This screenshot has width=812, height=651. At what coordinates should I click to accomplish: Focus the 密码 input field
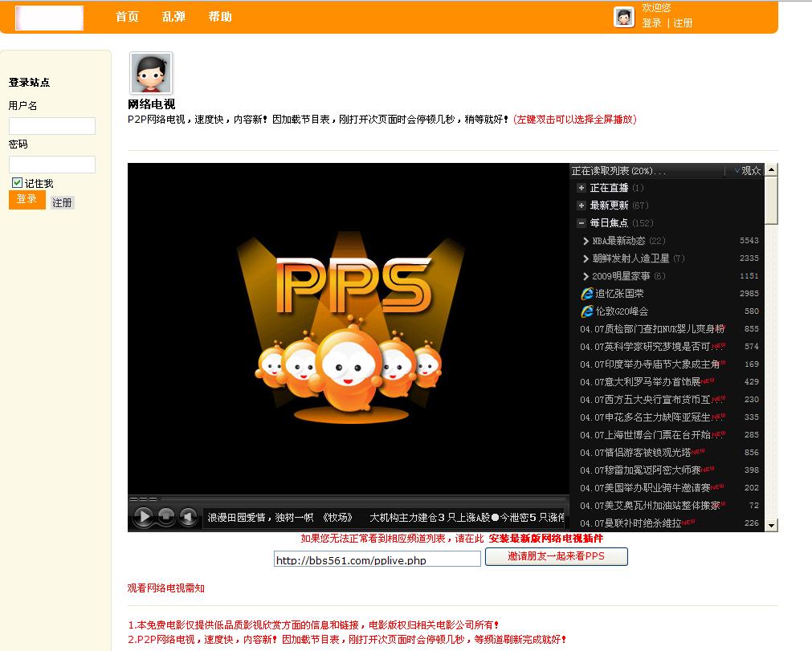pos(52,165)
